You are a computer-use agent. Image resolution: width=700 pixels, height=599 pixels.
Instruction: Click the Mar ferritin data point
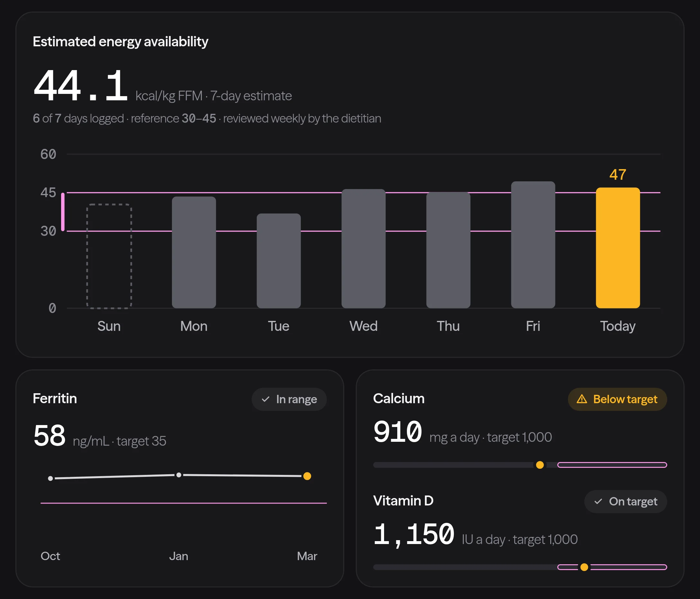[x=307, y=476]
